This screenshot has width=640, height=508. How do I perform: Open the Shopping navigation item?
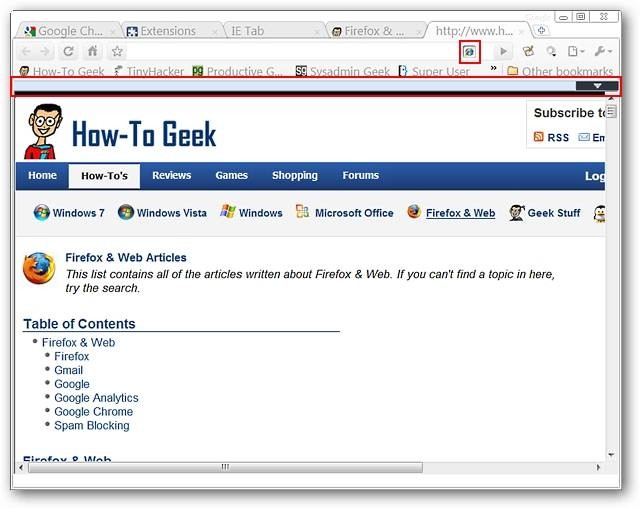click(x=295, y=175)
